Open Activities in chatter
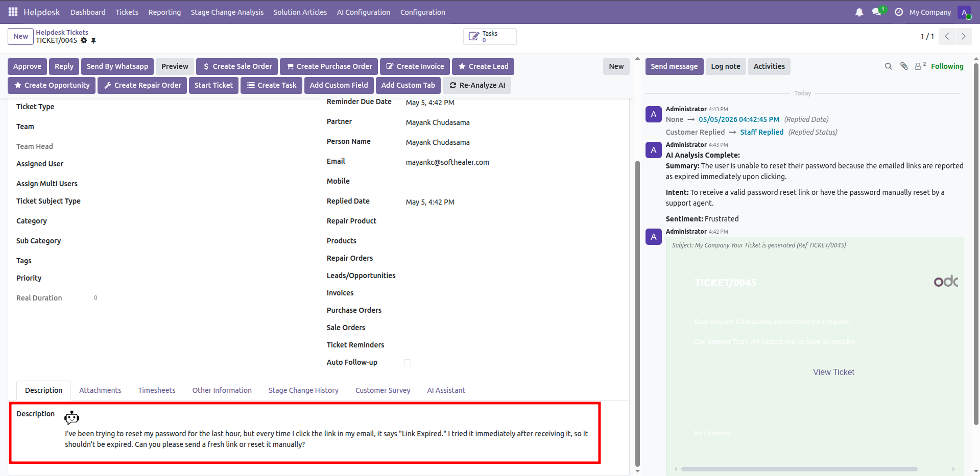The image size is (980, 476). (769, 66)
